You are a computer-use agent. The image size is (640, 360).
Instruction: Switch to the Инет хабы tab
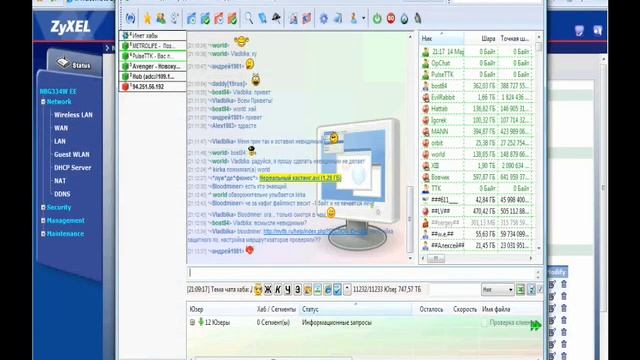(x=152, y=36)
